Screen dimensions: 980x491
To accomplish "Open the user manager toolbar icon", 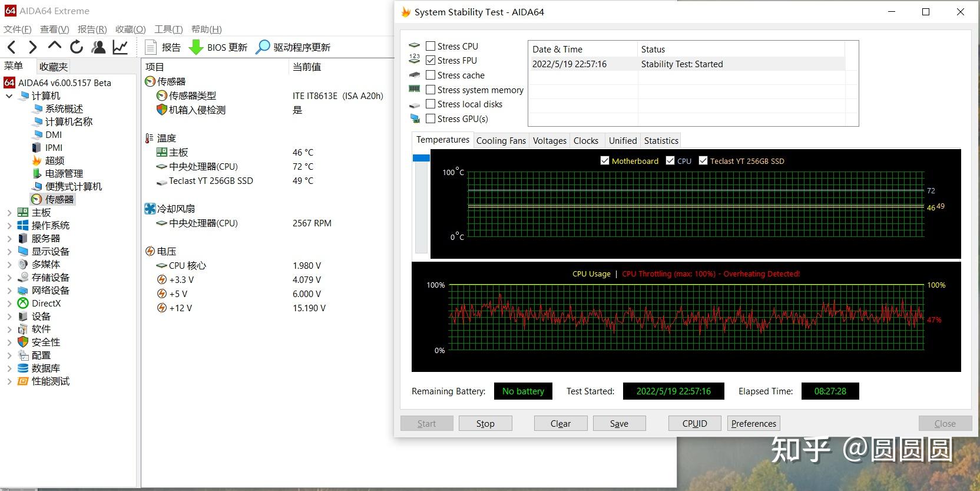I will (x=99, y=47).
